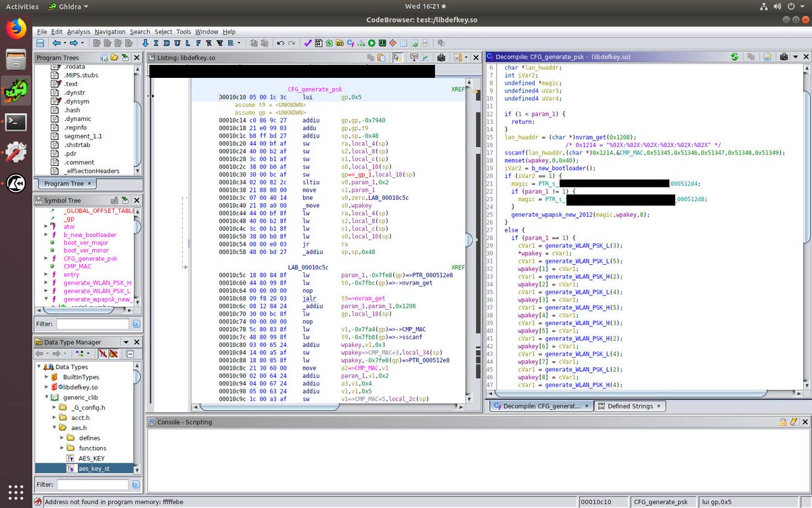Open the Window menu
812x508 pixels.
[206, 31]
